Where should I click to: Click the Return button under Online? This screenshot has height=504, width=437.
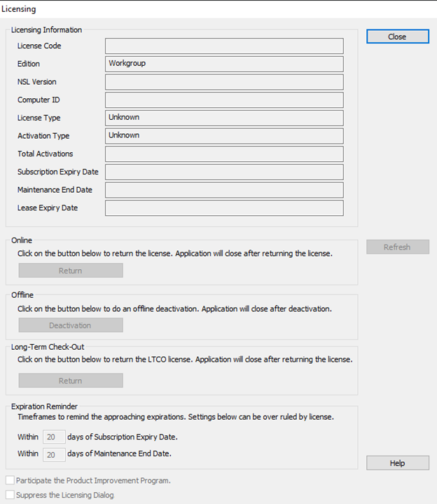pyautogui.click(x=71, y=271)
